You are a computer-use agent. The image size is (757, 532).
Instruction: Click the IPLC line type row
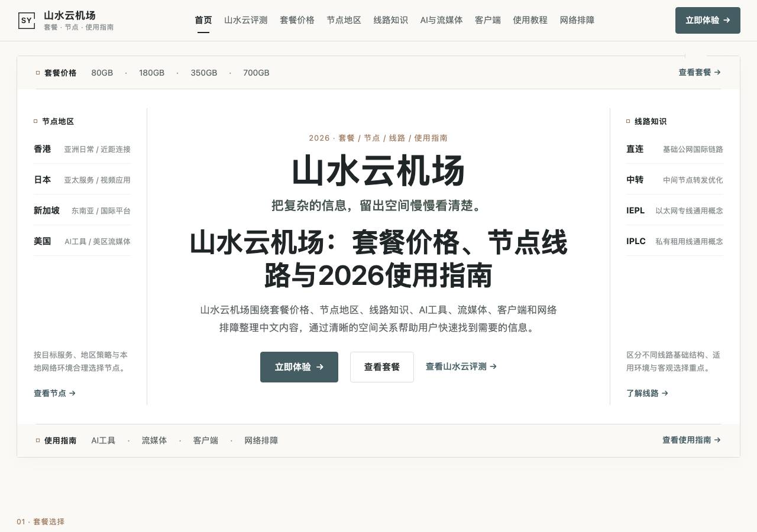pos(675,241)
